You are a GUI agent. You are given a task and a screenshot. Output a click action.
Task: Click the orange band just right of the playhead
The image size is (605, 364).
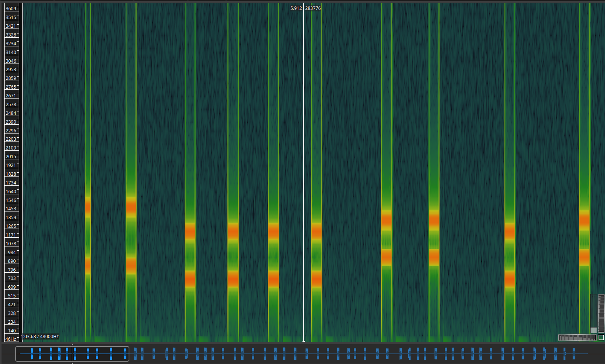tap(317, 230)
